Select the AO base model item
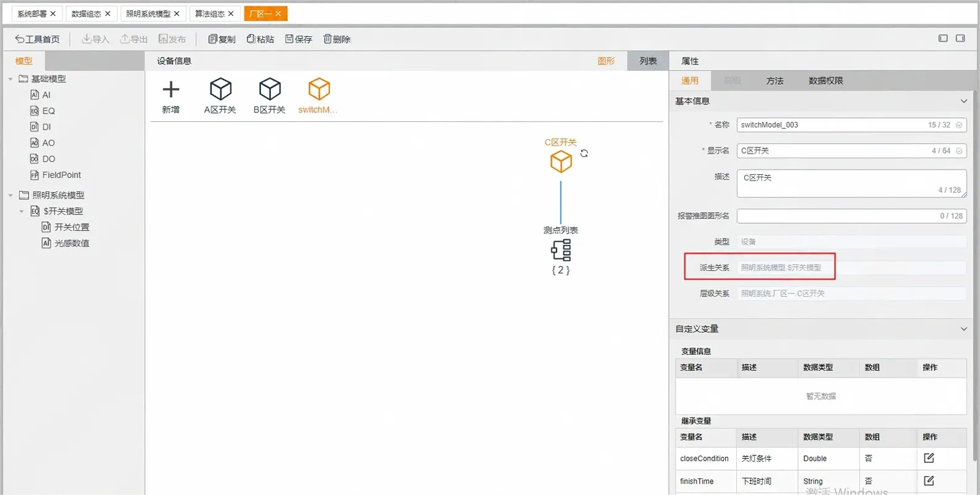 [x=42, y=143]
